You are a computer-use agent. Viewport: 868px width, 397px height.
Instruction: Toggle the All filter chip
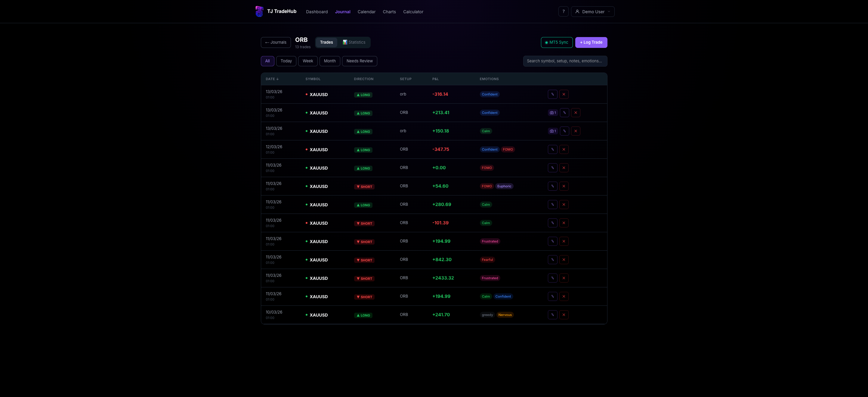267,61
